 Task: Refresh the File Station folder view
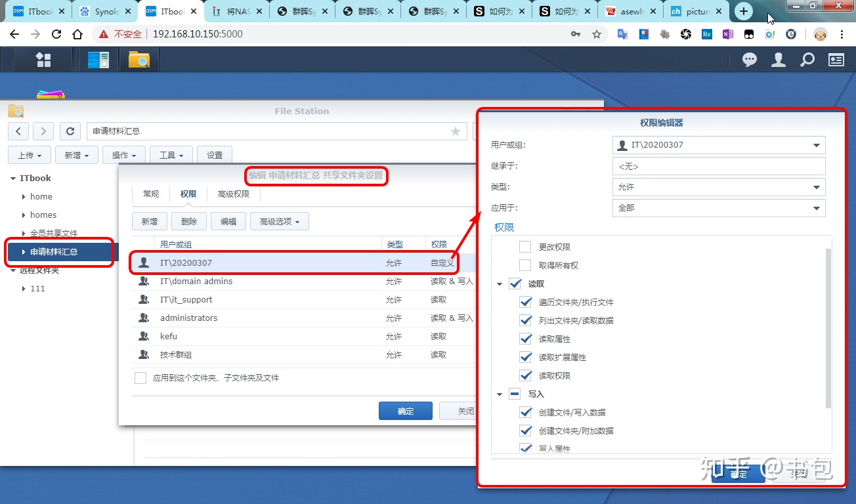(70, 131)
